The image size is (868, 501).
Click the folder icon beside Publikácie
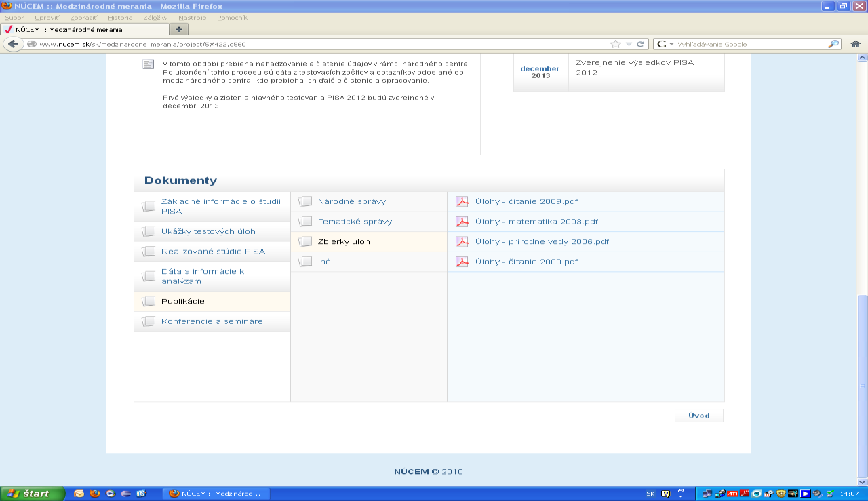(149, 301)
